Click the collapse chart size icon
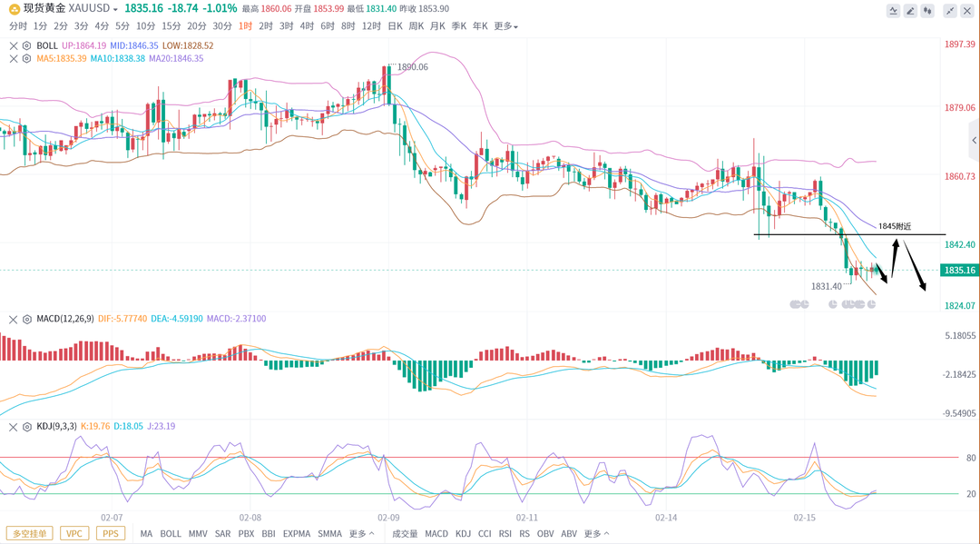Image resolution: width=980 pixels, height=544 pixels. pos(950,11)
